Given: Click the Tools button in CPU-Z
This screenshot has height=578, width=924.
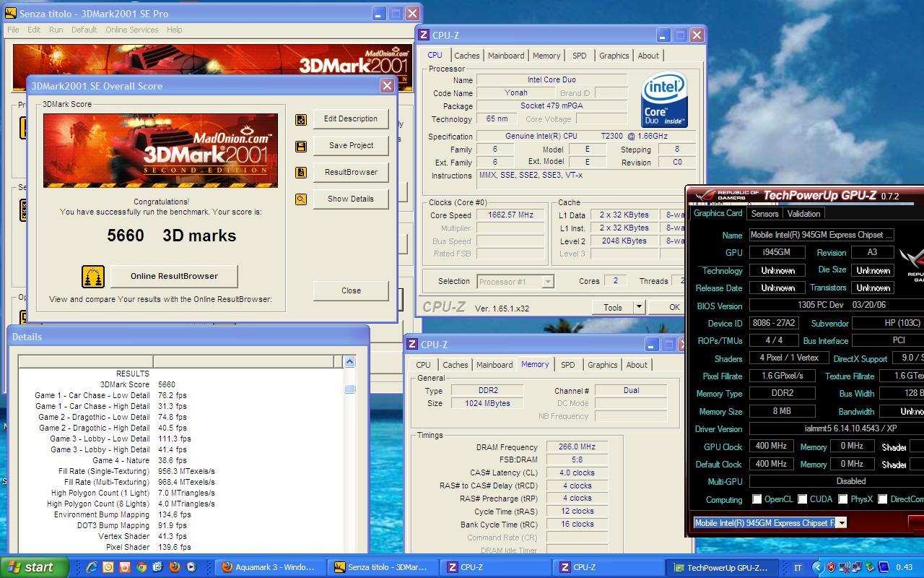Looking at the screenshot, I should click(613, 307).
